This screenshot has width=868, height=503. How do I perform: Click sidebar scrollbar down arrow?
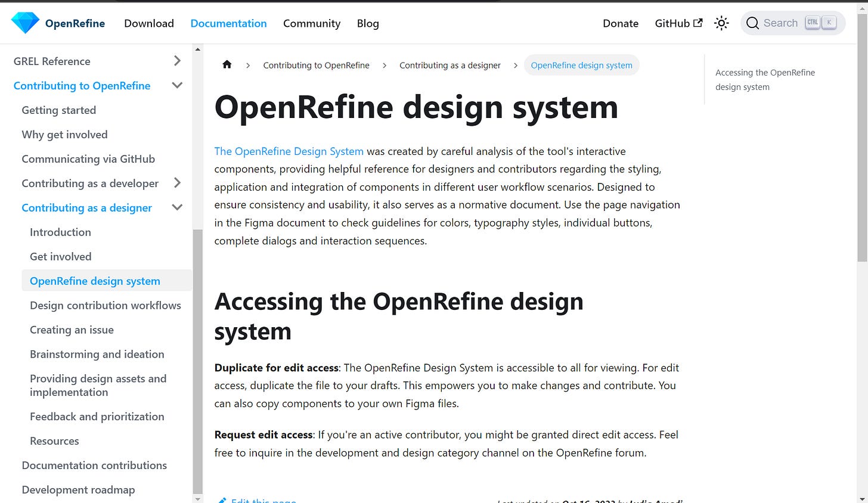[198, 498]
